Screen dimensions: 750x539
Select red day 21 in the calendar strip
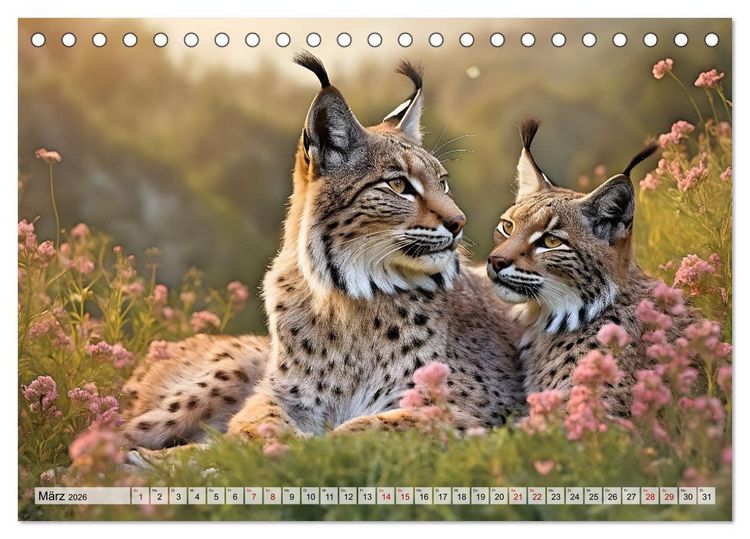(x=518, y=496)
